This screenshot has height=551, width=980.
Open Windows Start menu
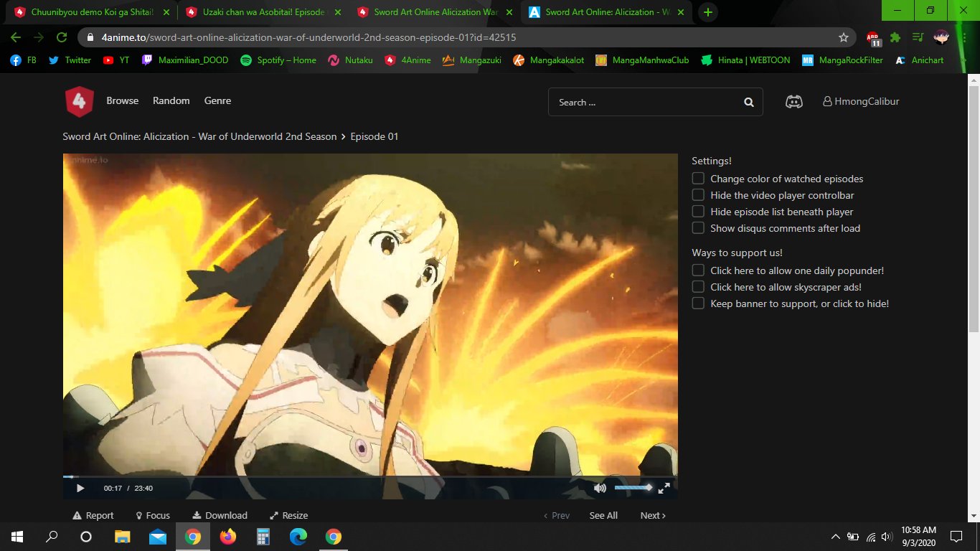[x=17, y=537]
